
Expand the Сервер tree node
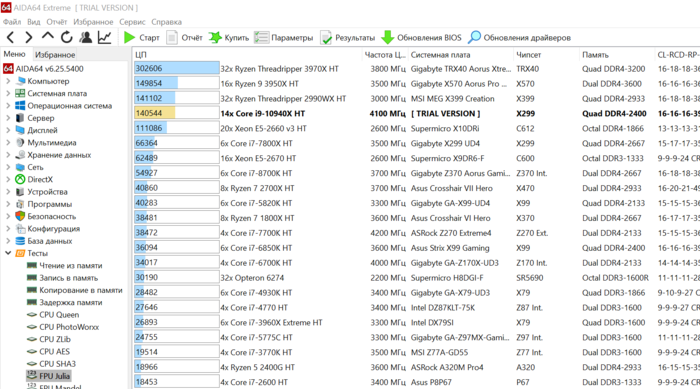(8, 118)
